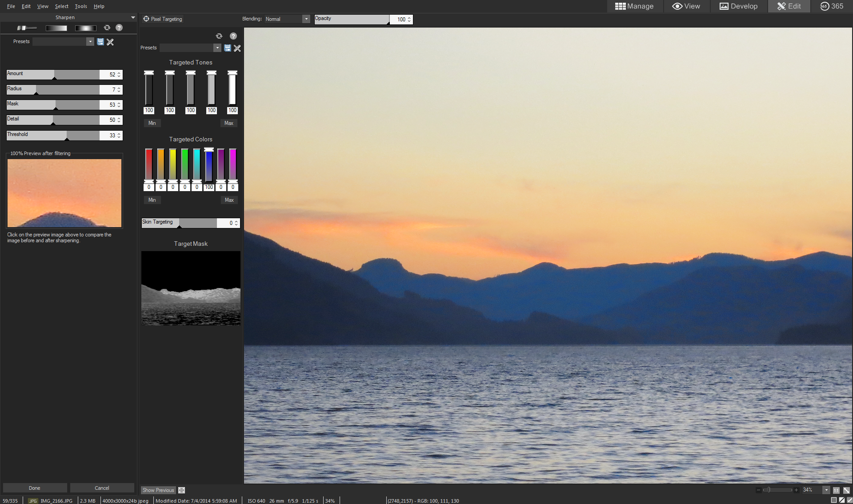The height and width of the screenshot is (504, 853).
Task: Open the Tools menu
Action: [81, 6]
